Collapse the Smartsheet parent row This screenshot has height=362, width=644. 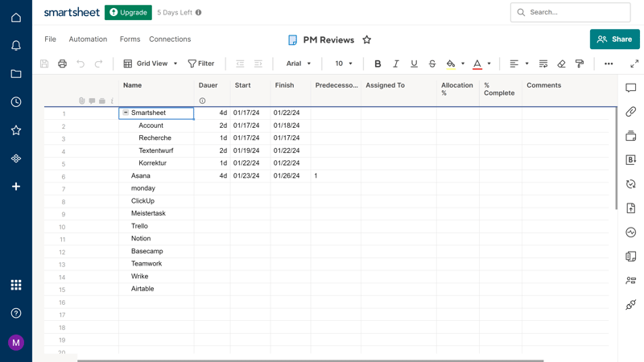click(x=126, y=113)
